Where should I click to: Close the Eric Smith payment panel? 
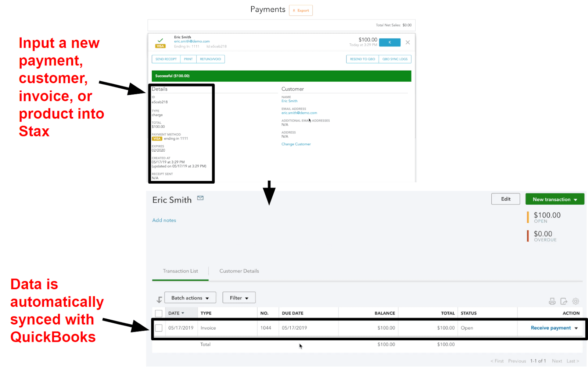(x=408, y=42)
